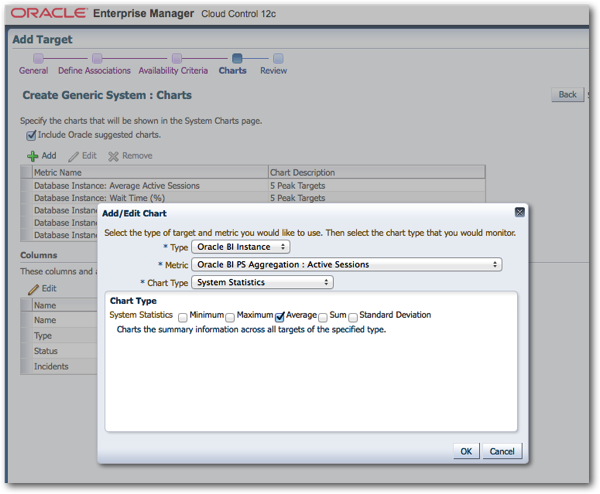Click the Edit label above the metrics table
Screen dimensions: 600x494
point(89,156)
